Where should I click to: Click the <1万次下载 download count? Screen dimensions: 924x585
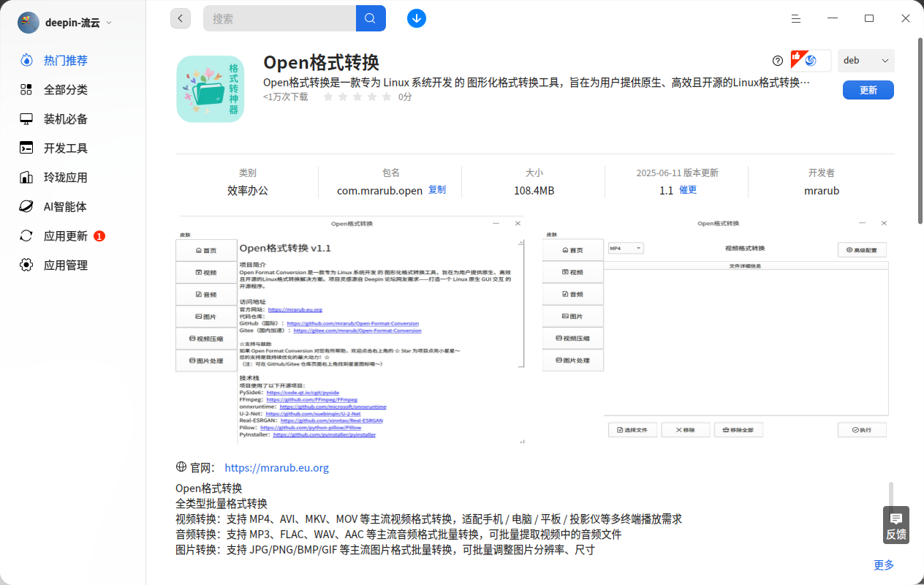286,97
